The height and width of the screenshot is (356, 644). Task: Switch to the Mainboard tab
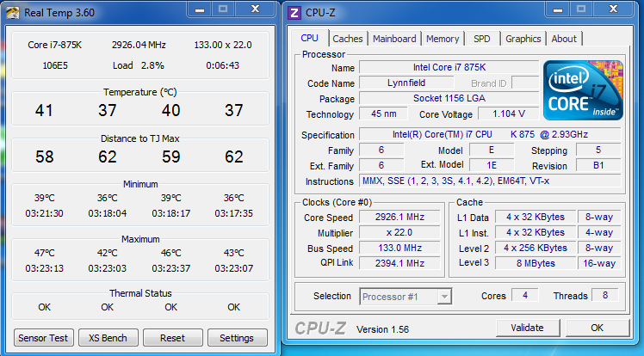pyautogui.click(x=394, y=39)
